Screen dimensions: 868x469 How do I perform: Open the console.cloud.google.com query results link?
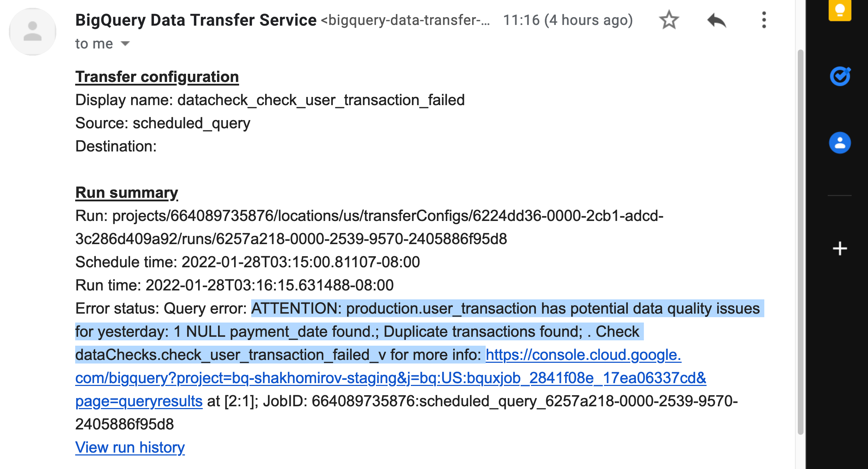coord(390,378)
